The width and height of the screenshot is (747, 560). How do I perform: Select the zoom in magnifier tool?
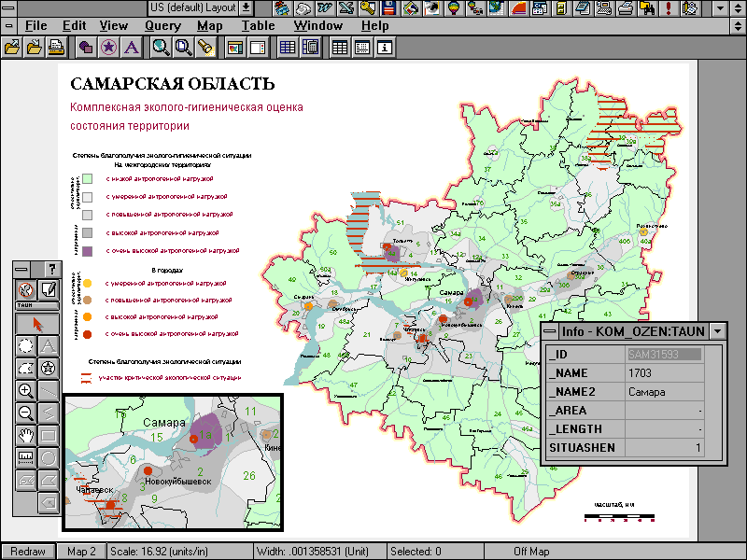click(x=26, y=391)
